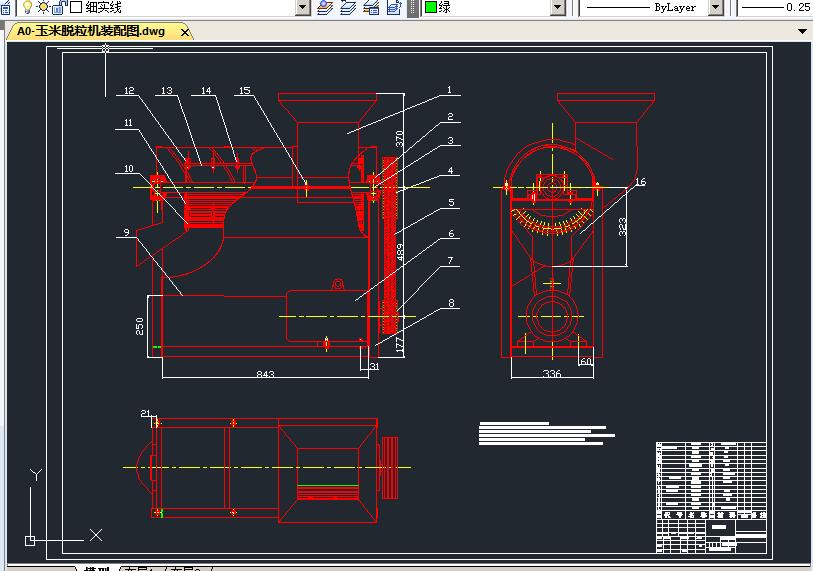Toggle the layer lock padlock icon
Viewport: 813px width, 571px height.
60,7
